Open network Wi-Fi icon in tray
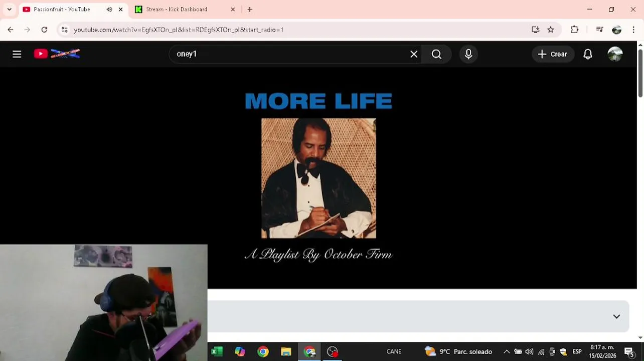This screenshot has width=644, height=361. tap(541, 351)
